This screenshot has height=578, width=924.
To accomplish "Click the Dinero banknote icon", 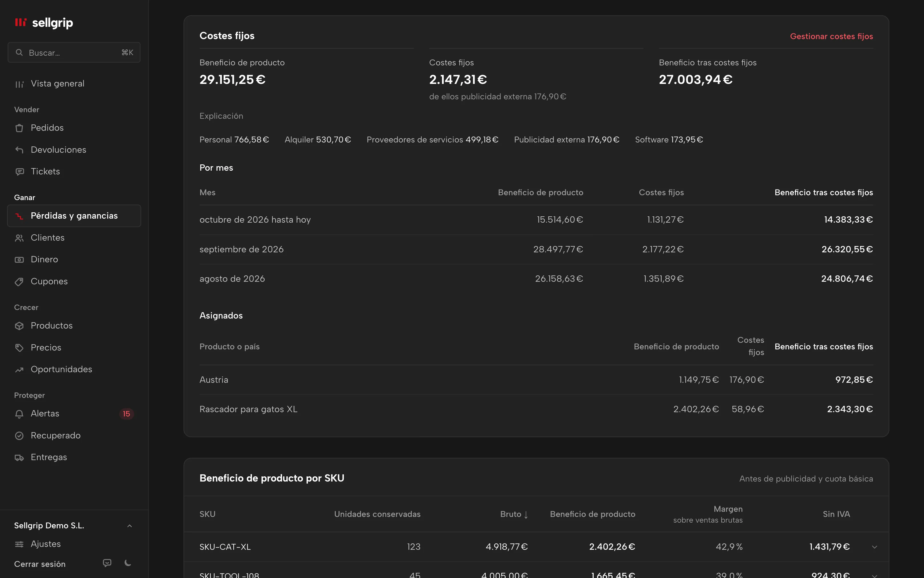I will coord(19,259).
